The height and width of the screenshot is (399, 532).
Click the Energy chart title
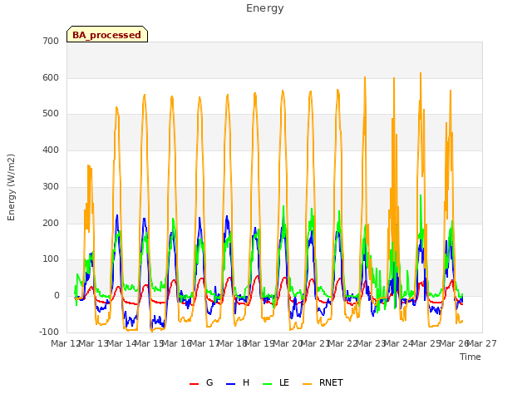(265, 8)
